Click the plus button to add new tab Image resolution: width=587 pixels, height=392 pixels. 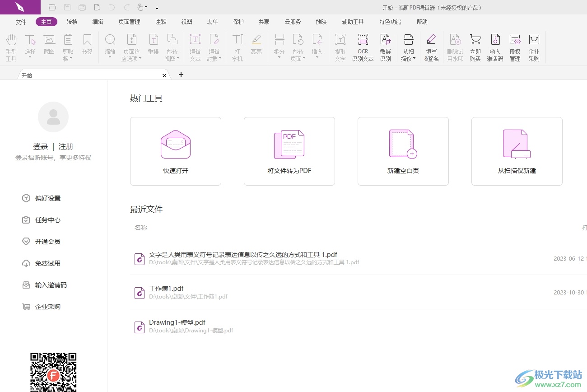coord(181,75)
